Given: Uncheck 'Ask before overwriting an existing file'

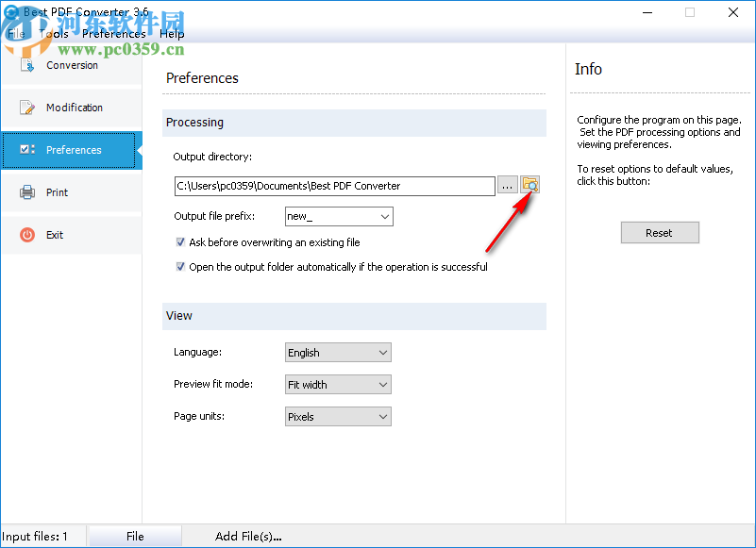Looking at the screenshot, I should coord(179,241).
